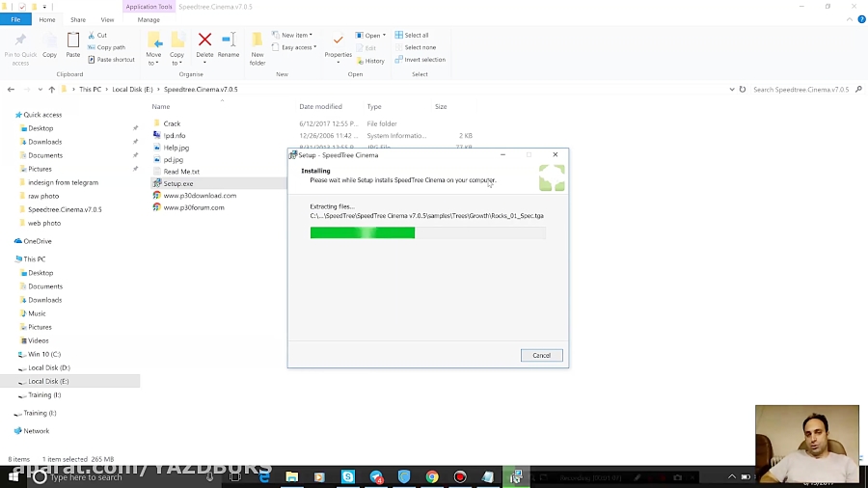This screenshot has width=868, height=488.
Task: Click the Paste ribbon icon
Action: click(x=73, y=45)
